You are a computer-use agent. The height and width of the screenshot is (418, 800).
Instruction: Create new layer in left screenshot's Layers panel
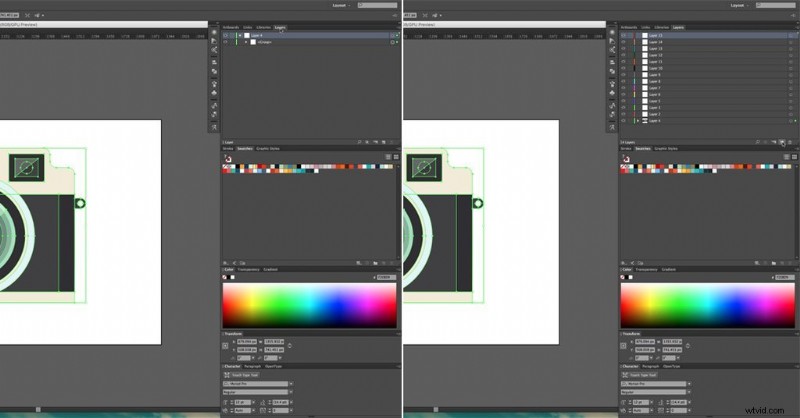[x=384, y=142]
